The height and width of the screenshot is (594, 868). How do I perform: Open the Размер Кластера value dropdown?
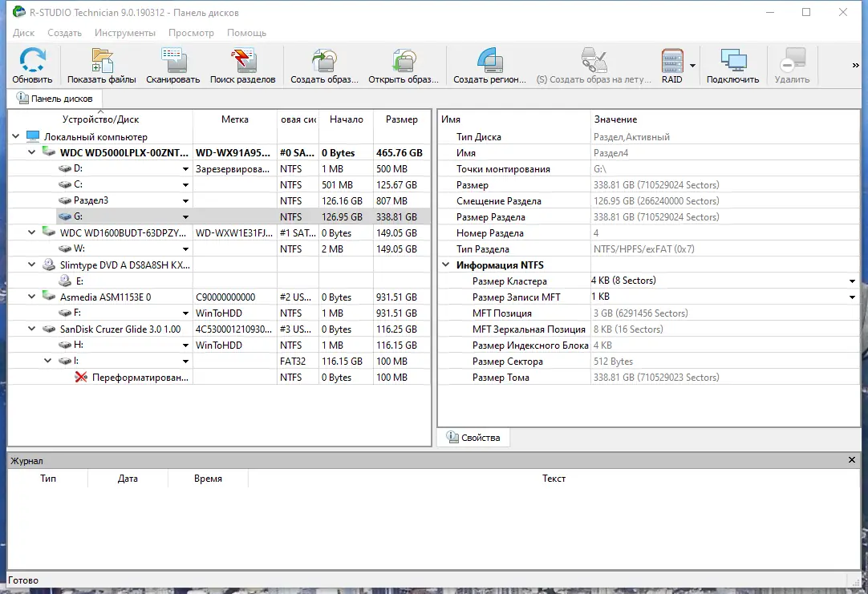tap(853, 281)
